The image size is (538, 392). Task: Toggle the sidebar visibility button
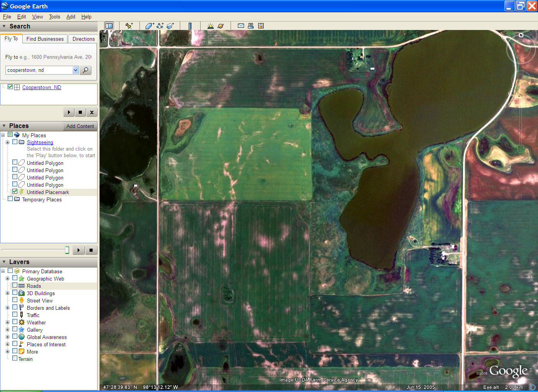coord(109,26)
